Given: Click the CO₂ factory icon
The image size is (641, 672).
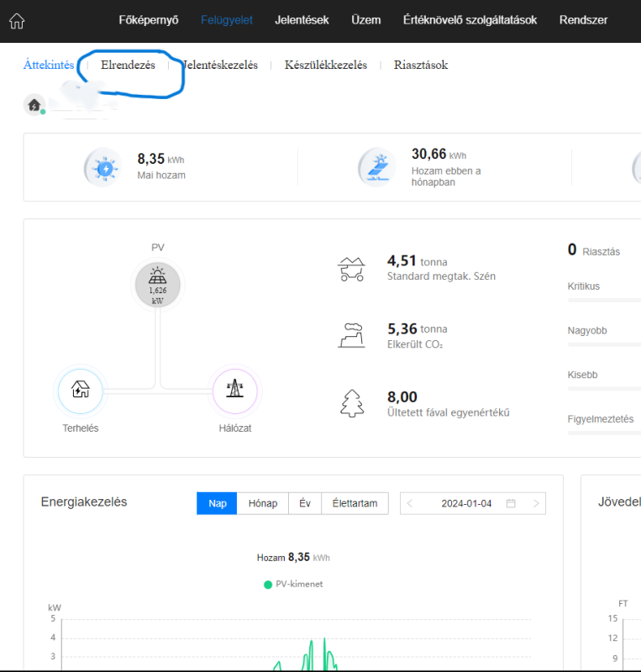Looking at the screenshot, I should pos(352,335).
